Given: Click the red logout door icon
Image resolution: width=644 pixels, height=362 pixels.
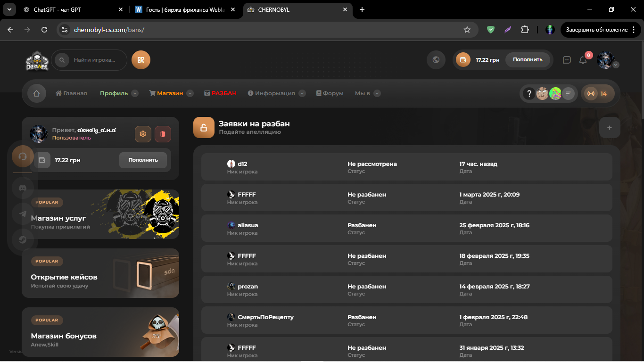Looking at the screenshot, I should (x=163, y=134).
